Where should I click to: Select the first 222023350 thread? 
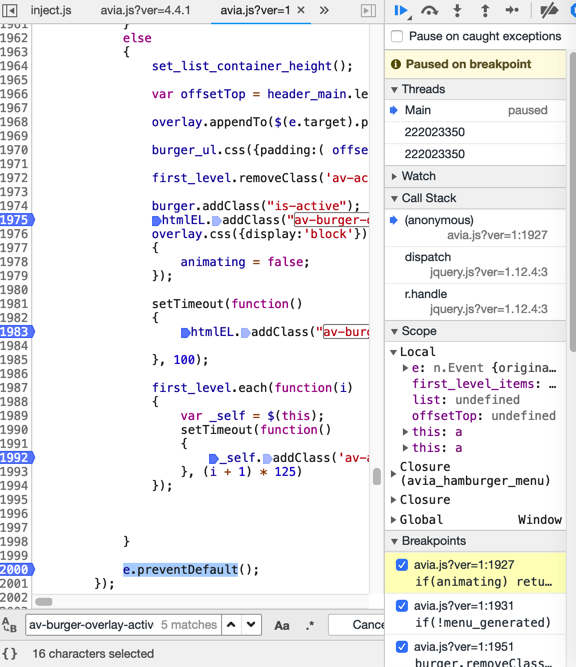click(x=476, y=132)
